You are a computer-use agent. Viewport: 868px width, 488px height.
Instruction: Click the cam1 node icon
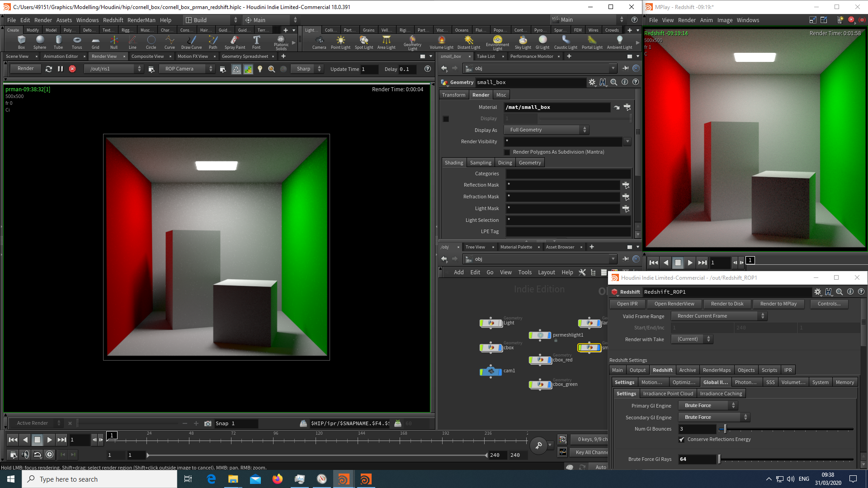[491, 371]
